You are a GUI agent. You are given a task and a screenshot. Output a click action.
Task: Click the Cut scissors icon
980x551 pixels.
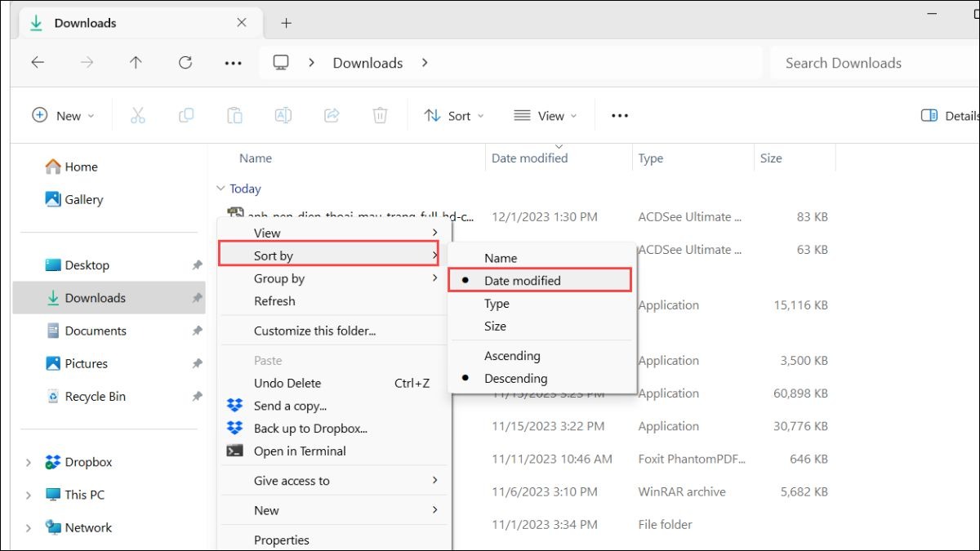pyautogui.click(x=137, y=116)
